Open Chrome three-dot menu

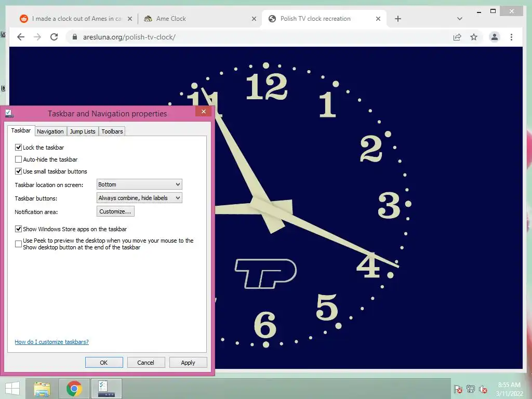point(511,37)
